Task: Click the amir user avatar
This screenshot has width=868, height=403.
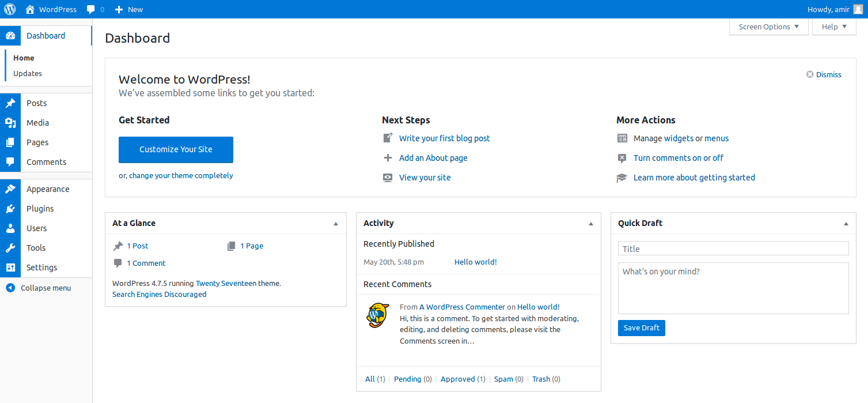Action: point(858,9)
